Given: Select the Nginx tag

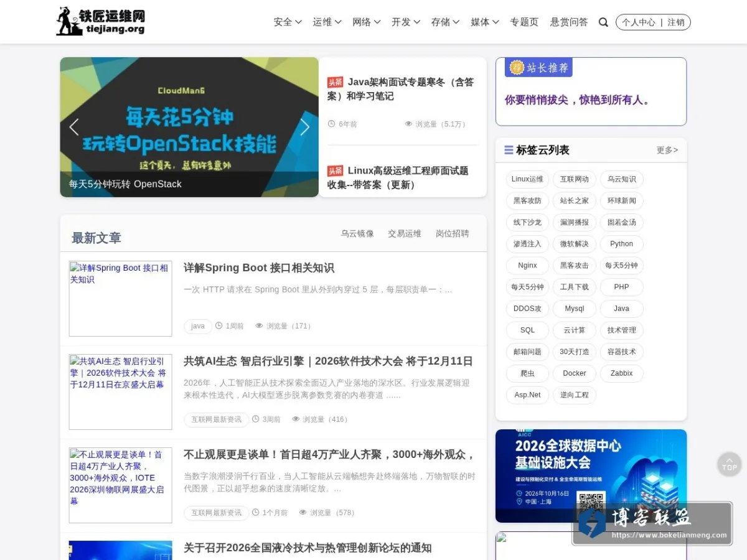Looking at the screenshot, I should click(527, 266).
